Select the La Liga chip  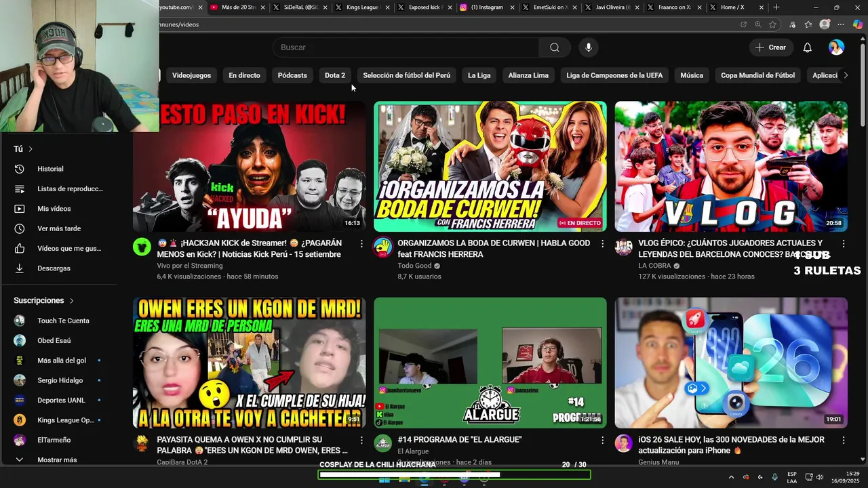pyautogui.click(x=479, y=75)
